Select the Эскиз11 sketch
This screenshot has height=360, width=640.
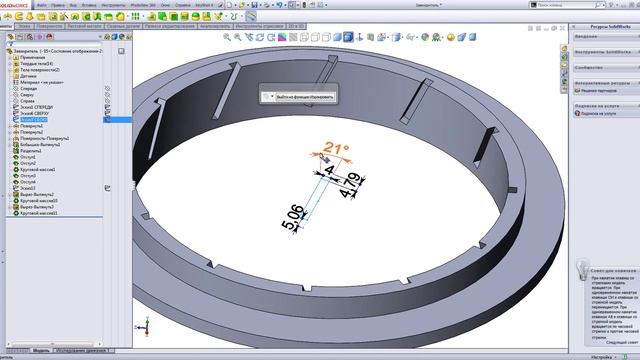pos(28,189)
